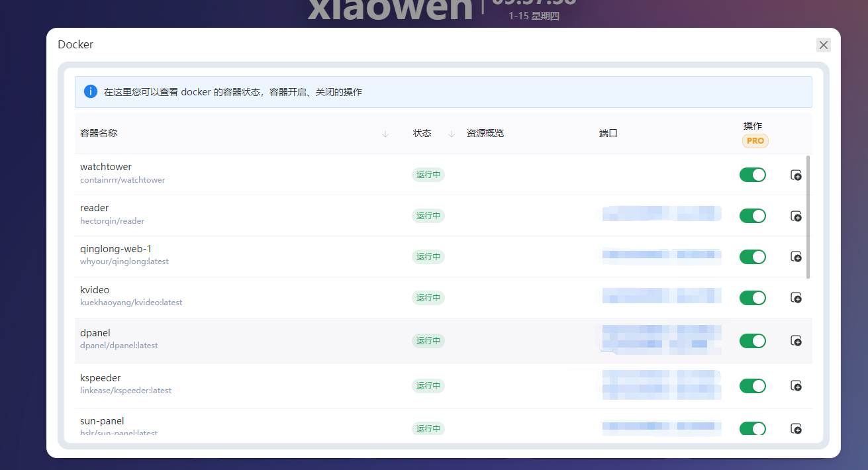This screenshot has height=470, width=868.
Task: Turn off the watchtower container toggle
Action: (752, 175)
